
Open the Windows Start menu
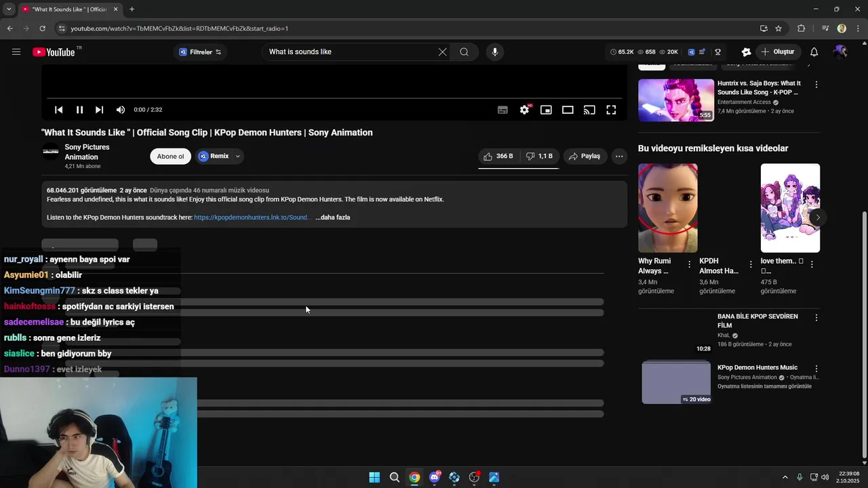[x=374, y=477]
